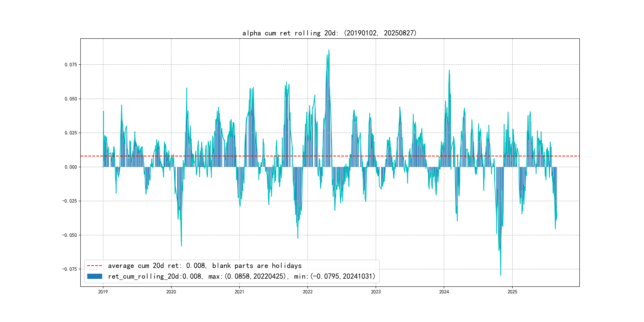Click the 0.000 y-axis tick label

coord(71,167)
